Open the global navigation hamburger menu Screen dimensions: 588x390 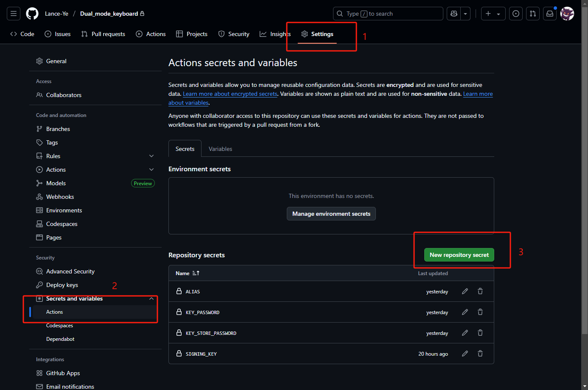point(13,13)
